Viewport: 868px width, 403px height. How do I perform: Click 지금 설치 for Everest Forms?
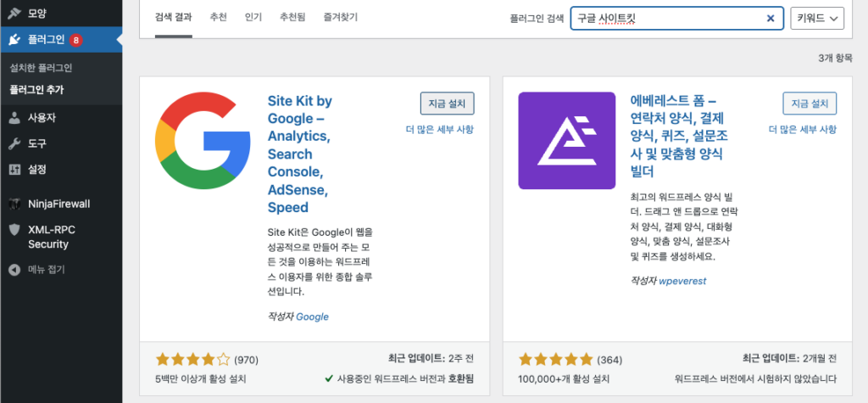pos(810,104)
